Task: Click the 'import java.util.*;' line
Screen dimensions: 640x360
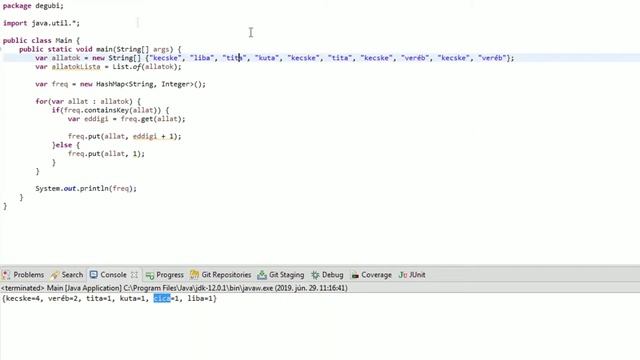Action: 41,23
